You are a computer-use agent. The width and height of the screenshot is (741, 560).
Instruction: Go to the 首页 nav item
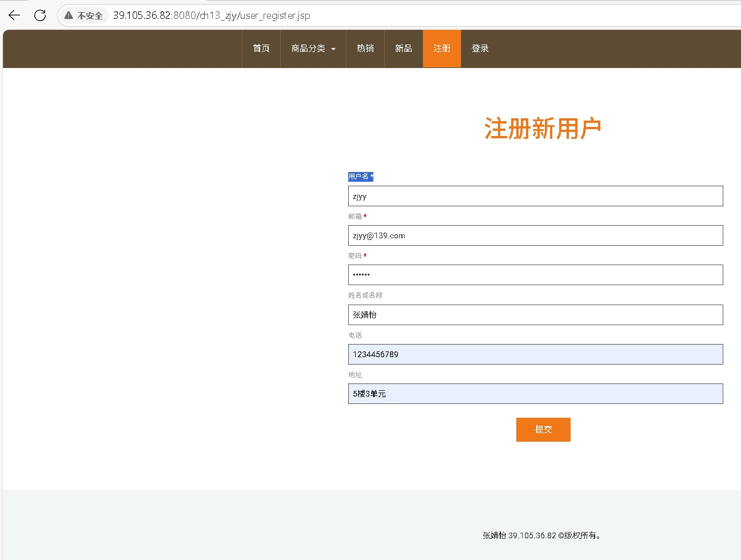click(261, 49)
